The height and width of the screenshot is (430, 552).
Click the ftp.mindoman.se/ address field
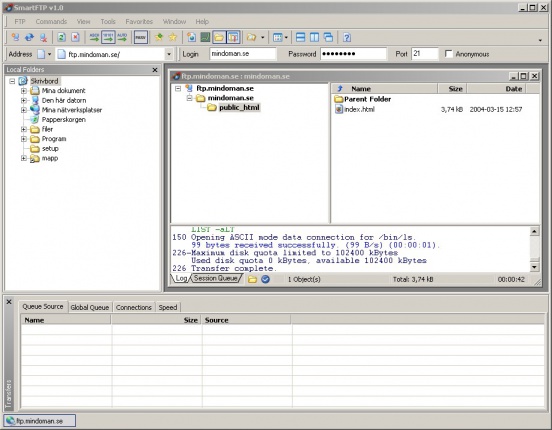click(x=111, y=54)
